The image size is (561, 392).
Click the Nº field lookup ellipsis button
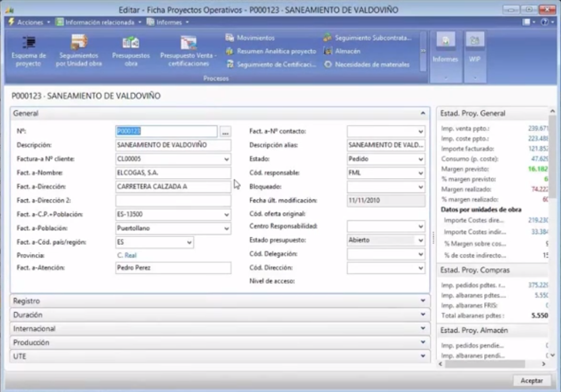click(225, 132)
